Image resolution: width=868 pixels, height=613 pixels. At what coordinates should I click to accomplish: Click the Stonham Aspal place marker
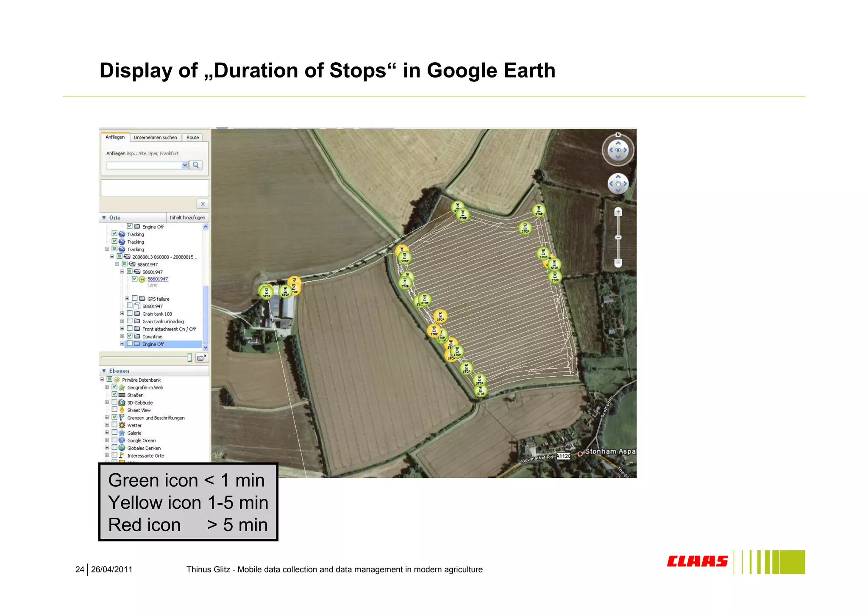coord(580,454)
